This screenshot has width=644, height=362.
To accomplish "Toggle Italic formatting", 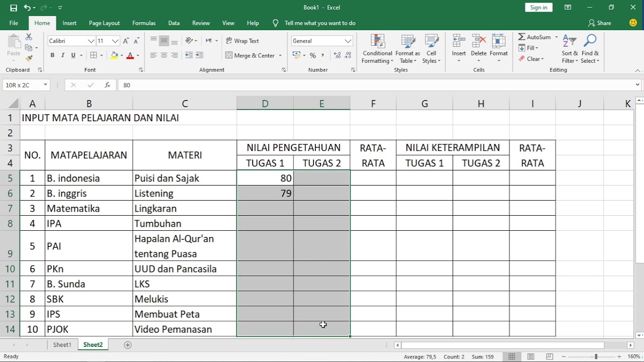I will [x=63, y=55].
